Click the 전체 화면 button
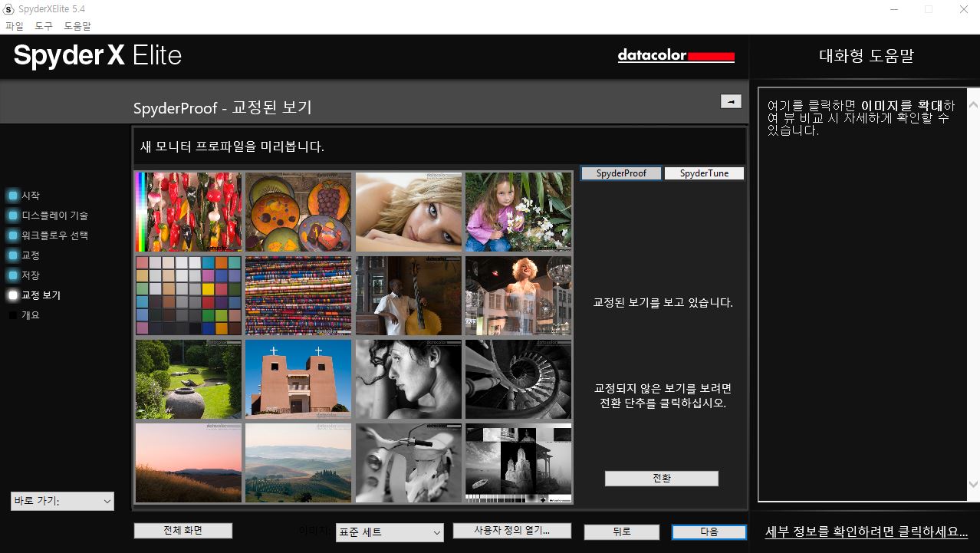The width and height of the screenshot is (980, 553). (183, 531)
